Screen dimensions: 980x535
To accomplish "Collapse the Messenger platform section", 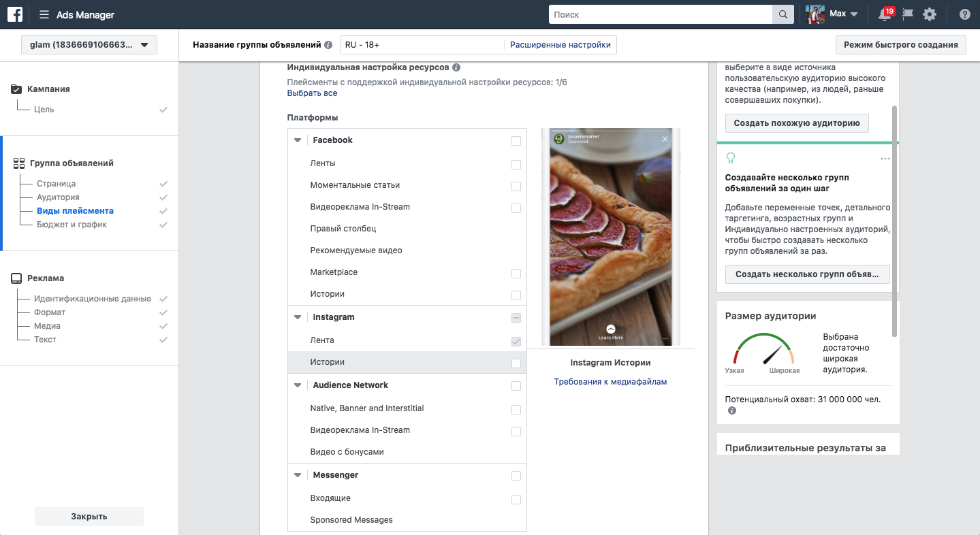I will pos(298,475).
